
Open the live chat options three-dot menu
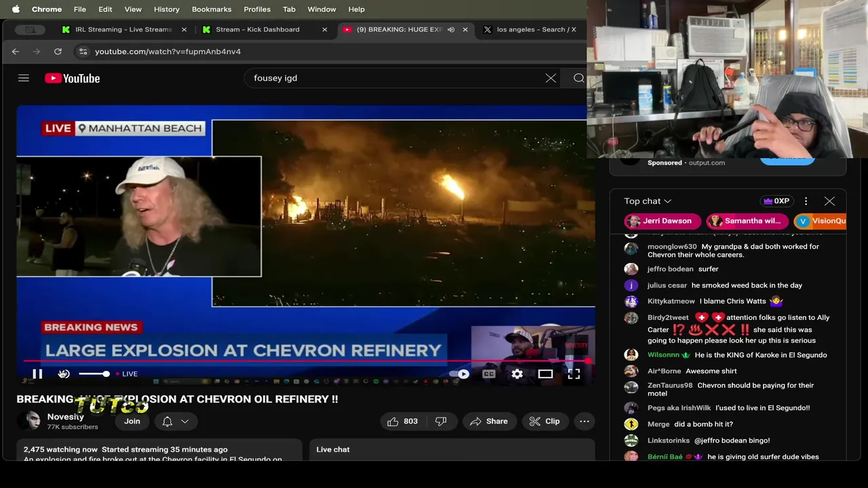coord(806,201)
